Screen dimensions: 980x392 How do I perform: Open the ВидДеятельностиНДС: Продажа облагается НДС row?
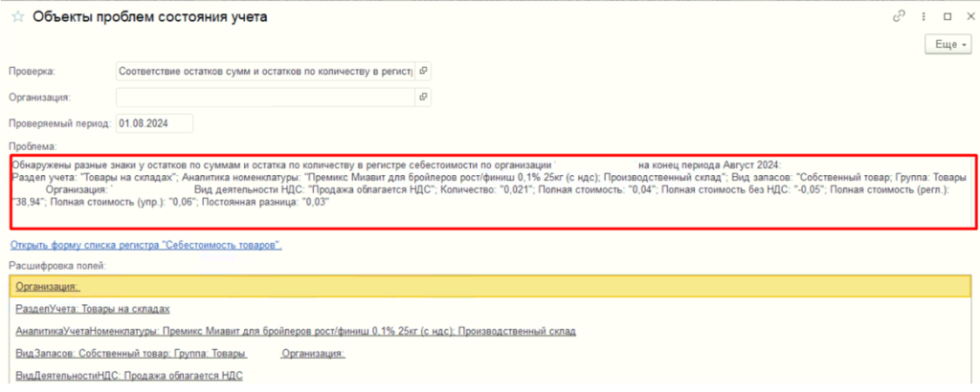pyautogui.click(x=129, y=377)
